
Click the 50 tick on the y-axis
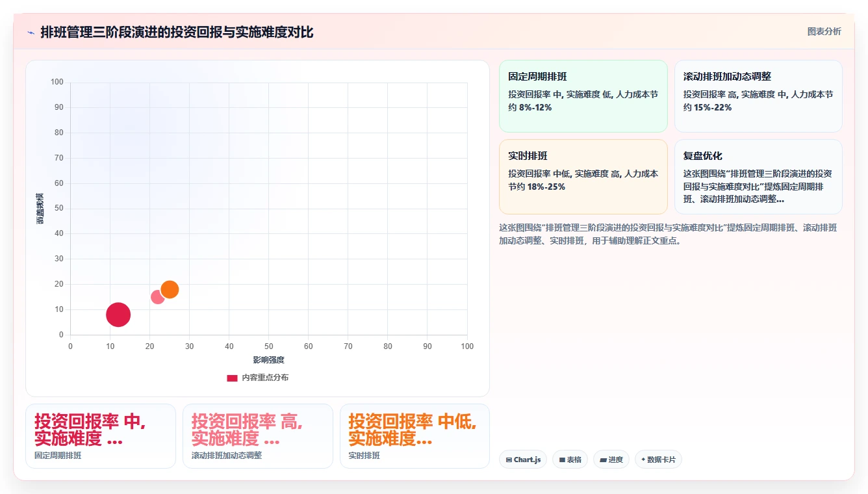coord(59,208)
